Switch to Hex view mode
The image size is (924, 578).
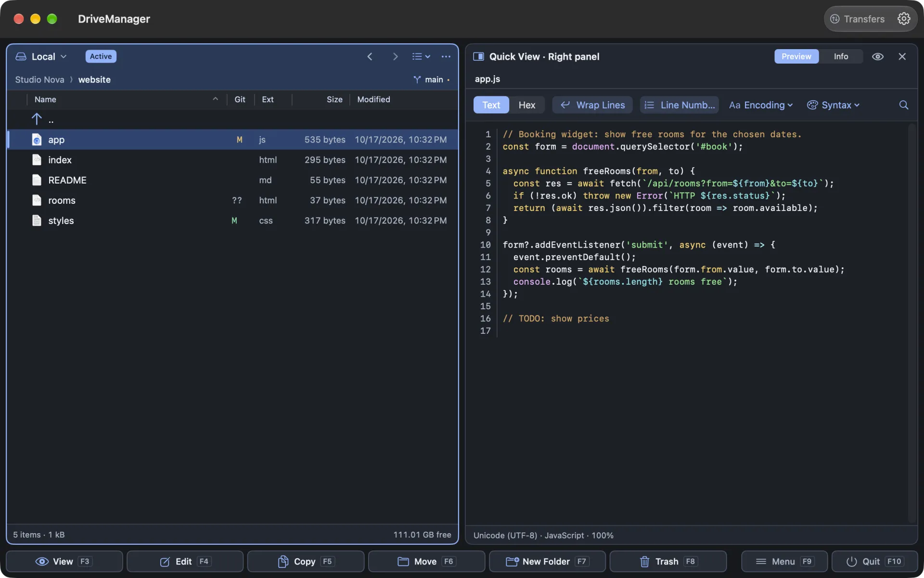(527, 105)
